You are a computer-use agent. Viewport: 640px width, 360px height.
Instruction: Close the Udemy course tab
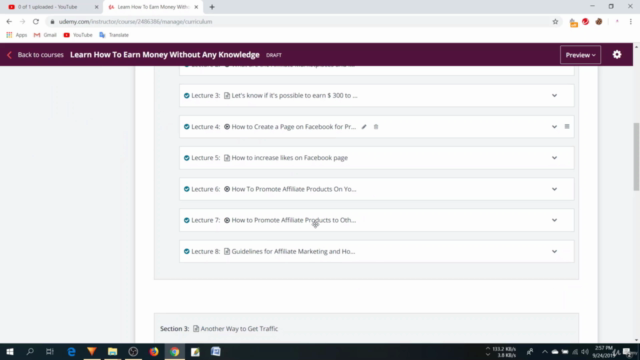click(196, 7)
